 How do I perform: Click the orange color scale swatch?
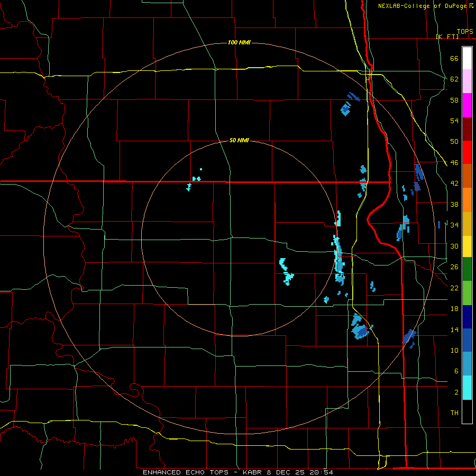[x=467, y=200]
